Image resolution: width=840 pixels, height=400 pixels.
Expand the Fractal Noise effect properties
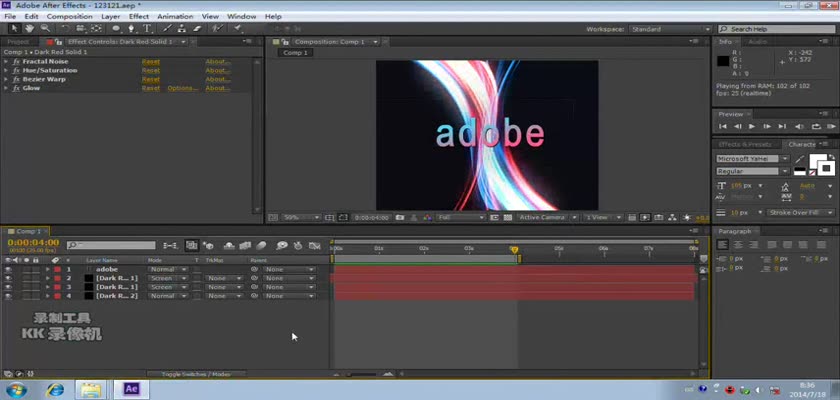(6, 61)
